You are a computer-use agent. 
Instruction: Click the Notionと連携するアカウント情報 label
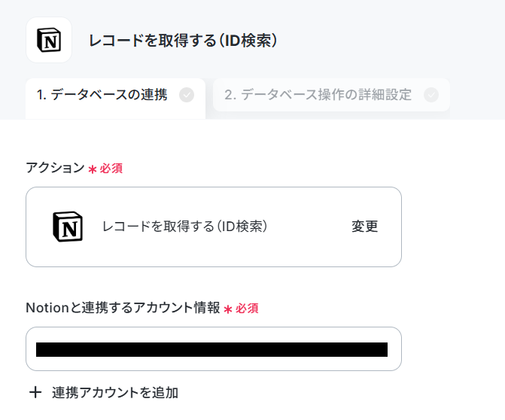[123, 308]
